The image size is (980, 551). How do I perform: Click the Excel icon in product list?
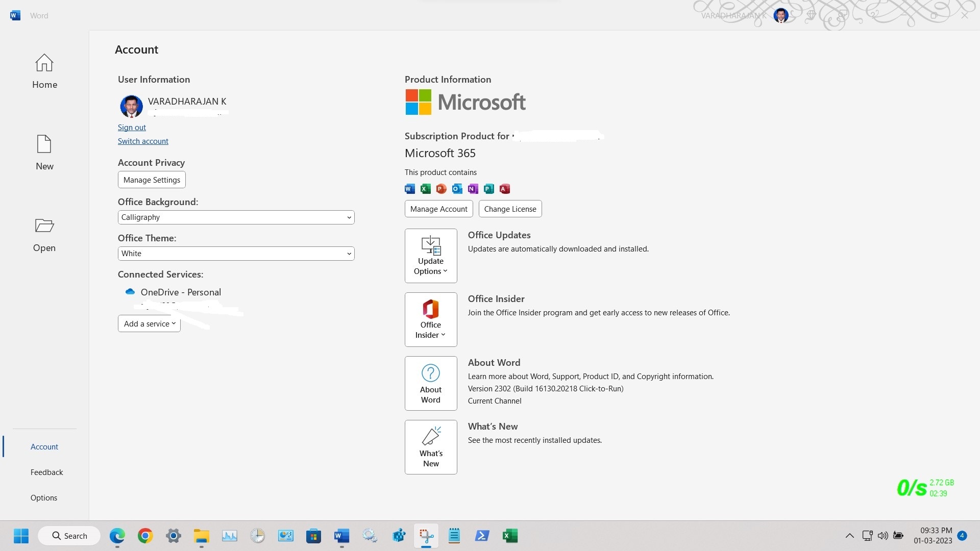tap(425, 189)
